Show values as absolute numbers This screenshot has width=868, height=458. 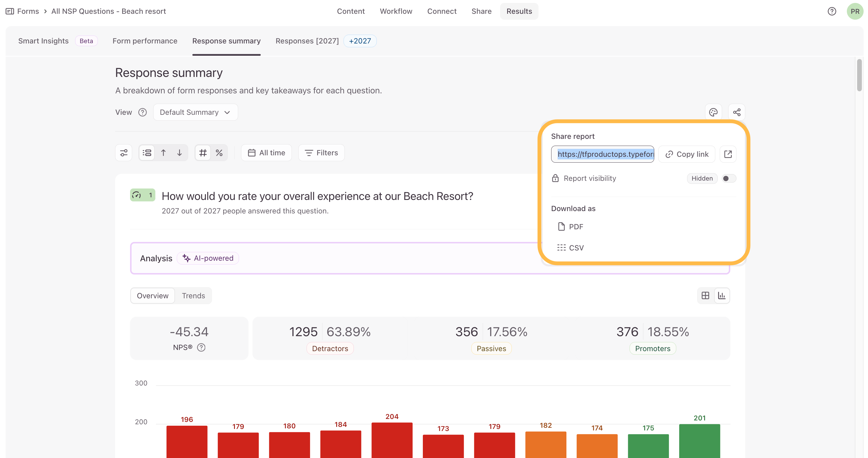click(x=203, y=153)
